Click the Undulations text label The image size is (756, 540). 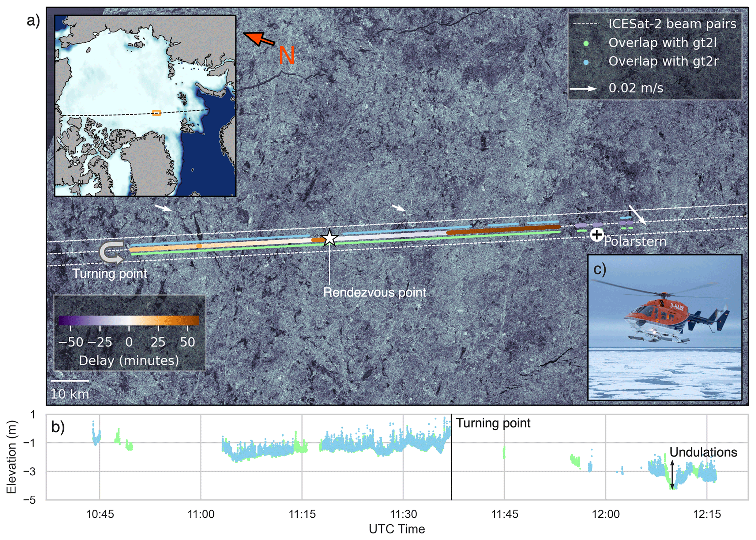click(703, 452)
